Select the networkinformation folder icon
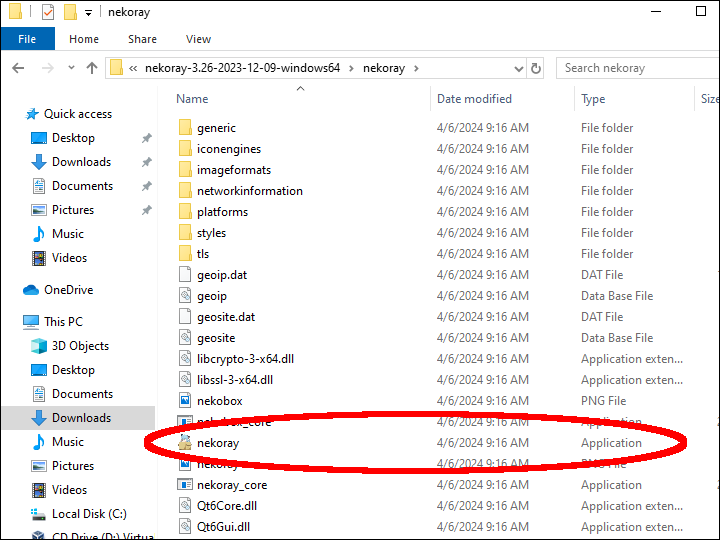Screen dimensions: 720x540 pos(185,191)
